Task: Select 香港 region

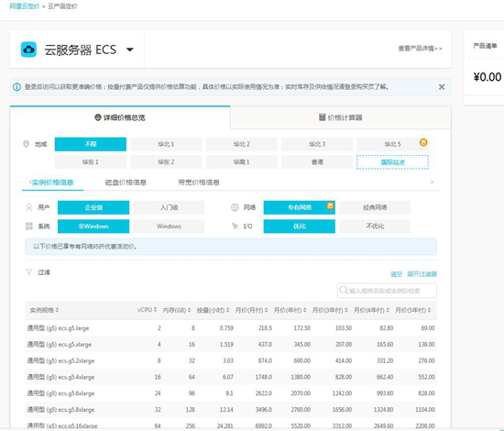Action: click(x=317, y=162)
